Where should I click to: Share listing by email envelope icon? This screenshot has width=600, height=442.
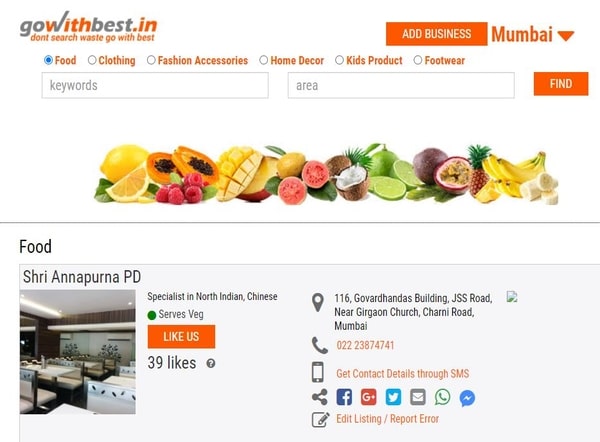pos(417,397)
